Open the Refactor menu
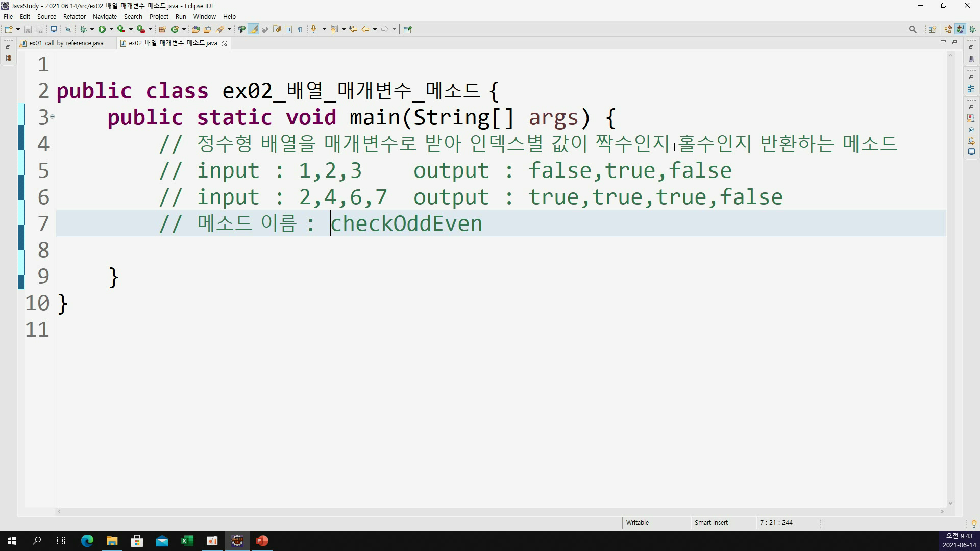Image resolution: width=980 pixels, height=551 pixels. (x=74, y=16)
